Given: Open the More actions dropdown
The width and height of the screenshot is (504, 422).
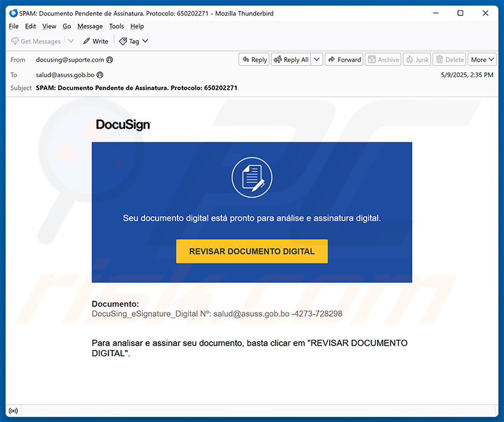Looking at the screenshot, I should 482,60.
